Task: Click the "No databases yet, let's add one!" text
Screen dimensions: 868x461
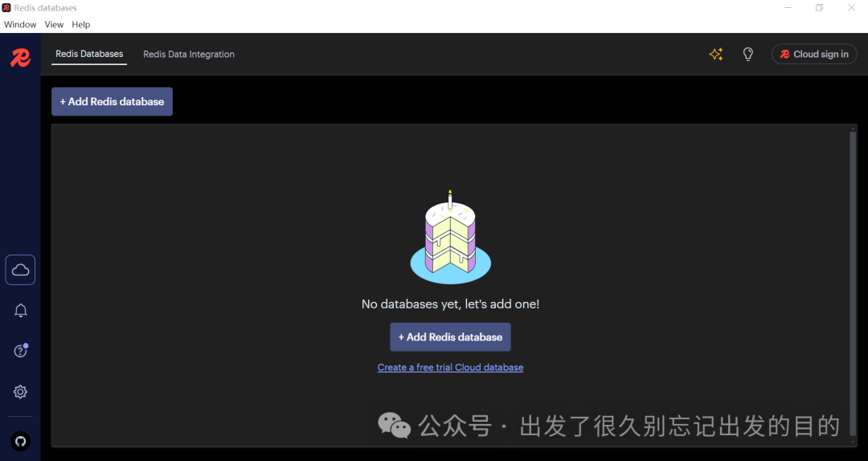Action: tap(450, 304)
